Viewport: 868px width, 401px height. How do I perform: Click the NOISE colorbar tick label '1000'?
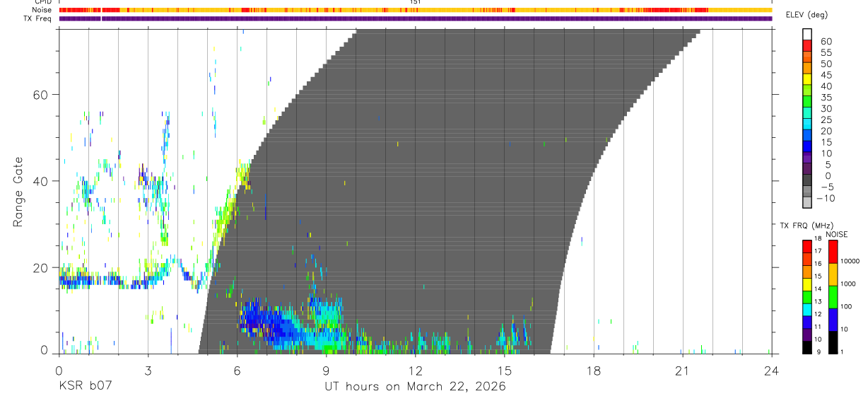pos(849,284)
